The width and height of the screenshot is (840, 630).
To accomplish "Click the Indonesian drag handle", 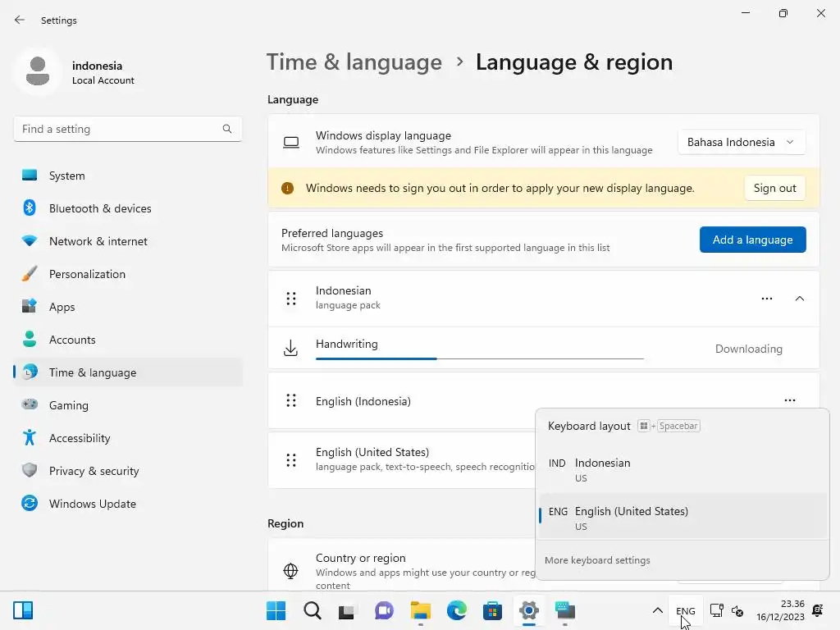I will click(291, 299).
